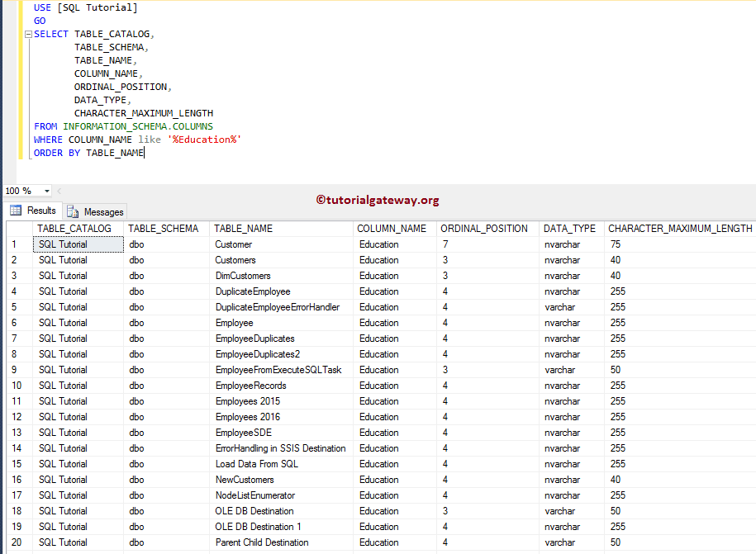Image resolution: width=756 pixels, height=554 pixels.
Task: Click the select-all corner of the results grid
Action: pos(17,229)
